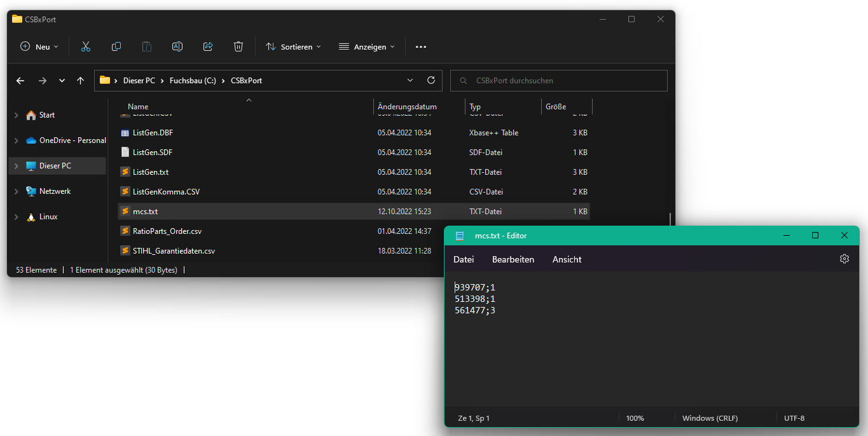868x436 pixels.
Task: Click the Rename icon in Explorer toolbar
Action: click(x=177, y=46)
